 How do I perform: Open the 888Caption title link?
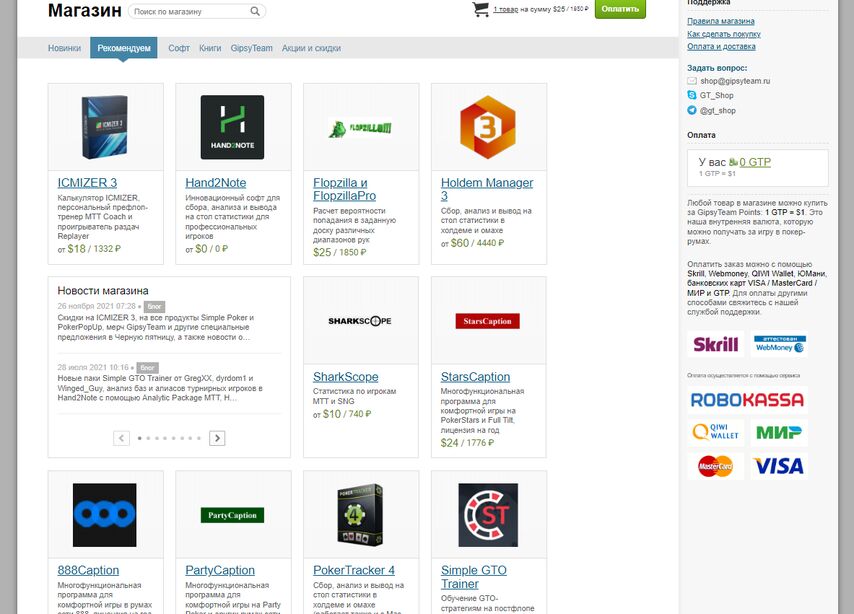click(x=88, y=570)
